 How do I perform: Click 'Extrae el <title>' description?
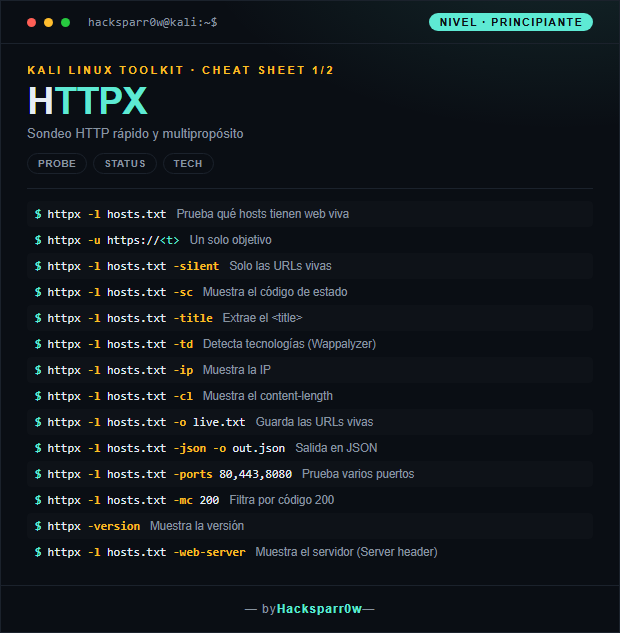click(x=262, y=318)
